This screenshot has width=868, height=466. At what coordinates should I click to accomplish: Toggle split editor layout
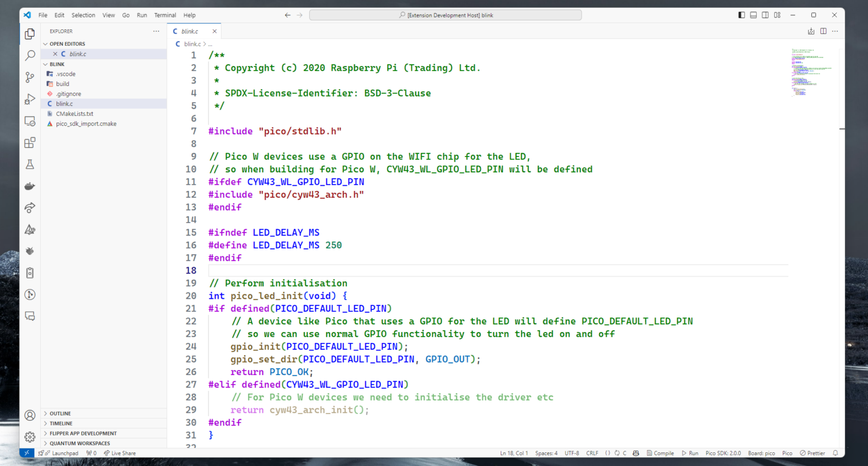pyautogui.click(x=823, y=31)
